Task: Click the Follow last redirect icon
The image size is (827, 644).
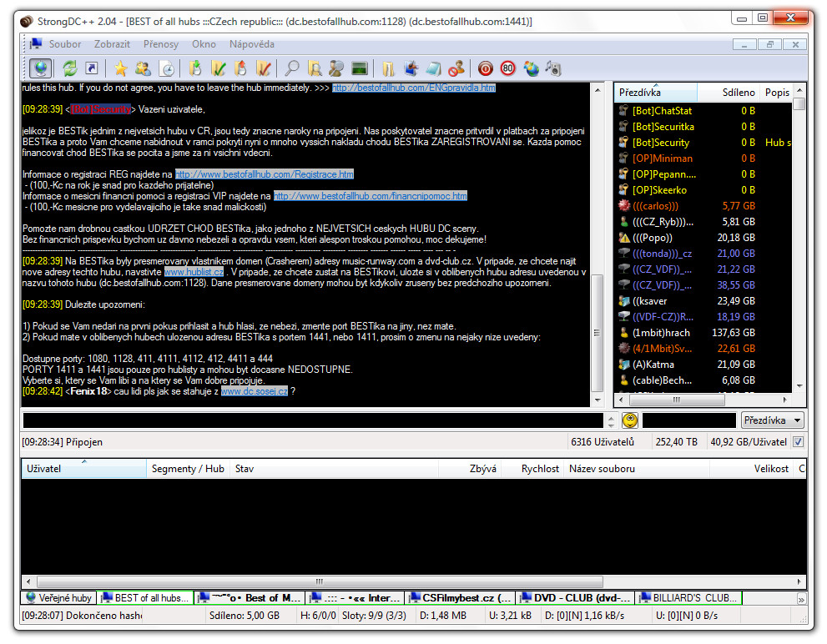Action: (92, 68)
